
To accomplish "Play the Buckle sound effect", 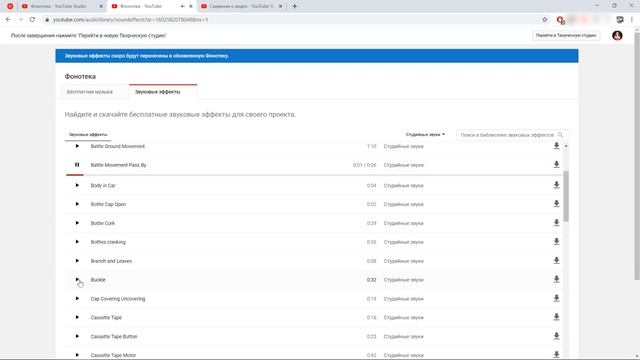I will (x=77, y=280).
